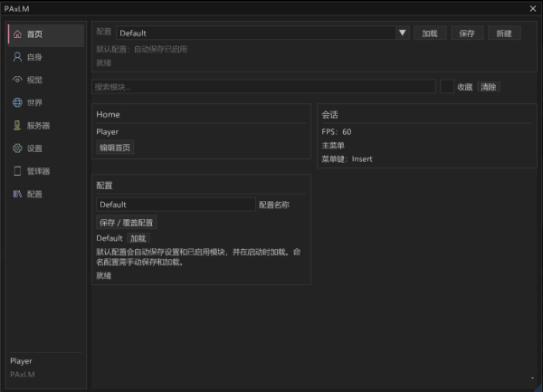Switch to the 设置 tab label
This screenshot has height=392, width=543.
pyautogui.click(x=34, y=148)
